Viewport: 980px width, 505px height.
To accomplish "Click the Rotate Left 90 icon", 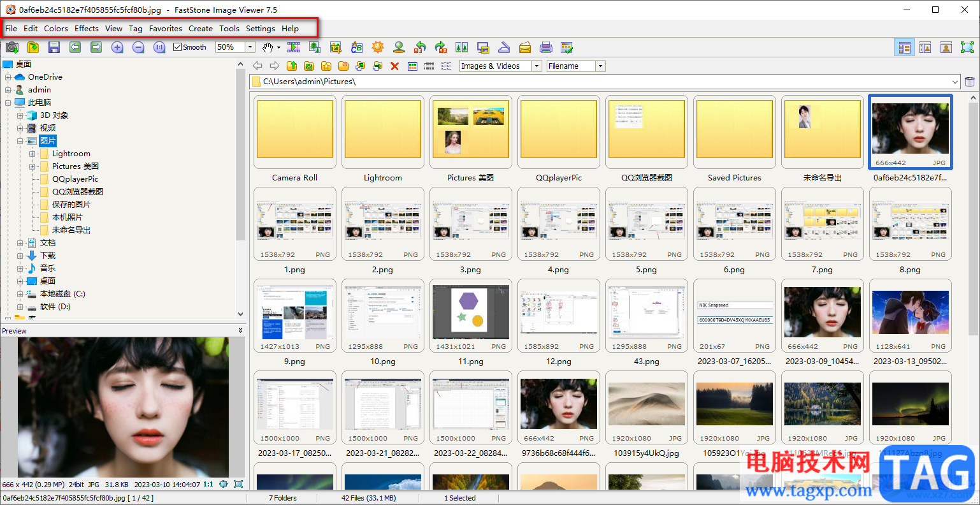I will coord(420,47).
